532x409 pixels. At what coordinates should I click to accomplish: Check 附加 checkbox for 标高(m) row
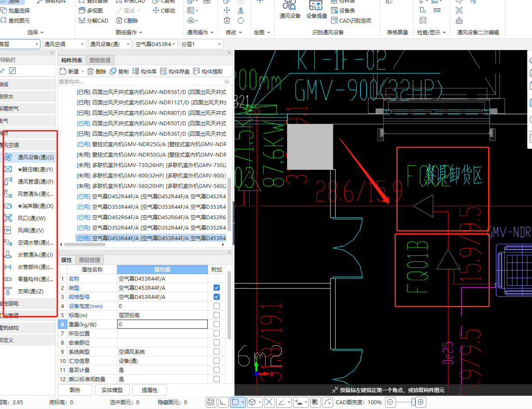pyautogui.click(x=217, y=315)
